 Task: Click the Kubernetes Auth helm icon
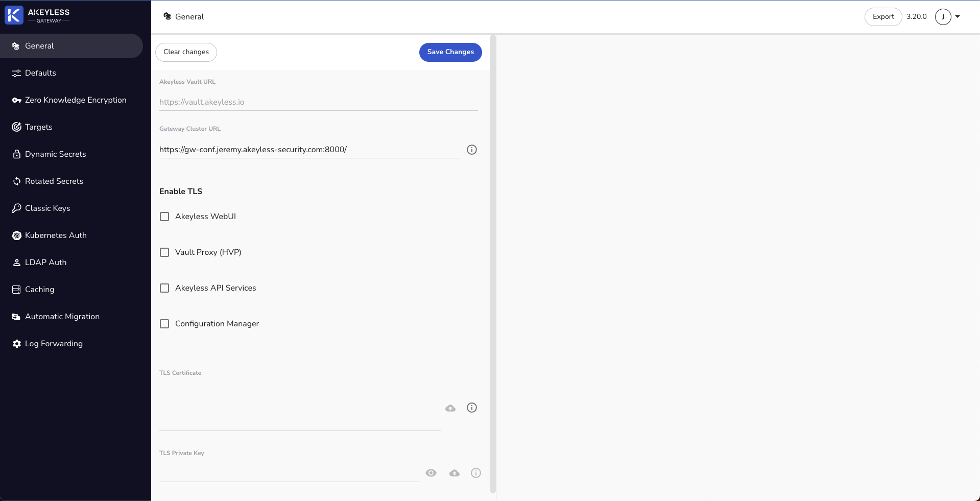click(x=16, y=235)
